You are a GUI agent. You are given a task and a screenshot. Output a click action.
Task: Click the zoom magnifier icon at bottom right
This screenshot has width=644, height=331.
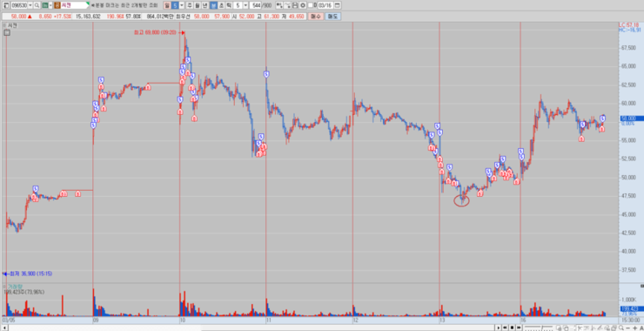(x=621, y=328)
